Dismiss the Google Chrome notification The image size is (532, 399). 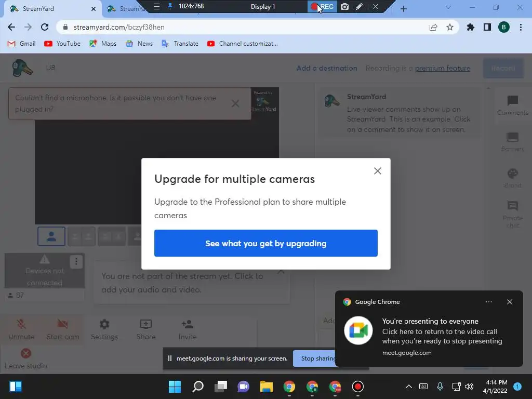510,302
